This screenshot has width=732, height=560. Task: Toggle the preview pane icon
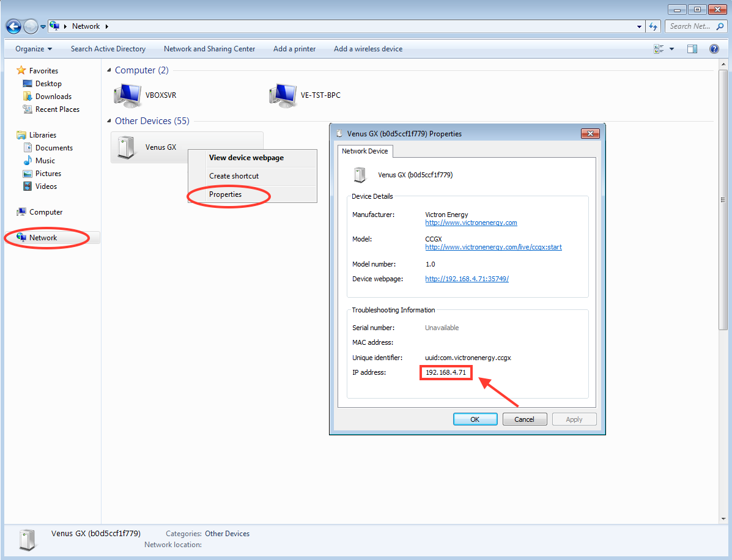pyautogui.click(x=692, y=49)
